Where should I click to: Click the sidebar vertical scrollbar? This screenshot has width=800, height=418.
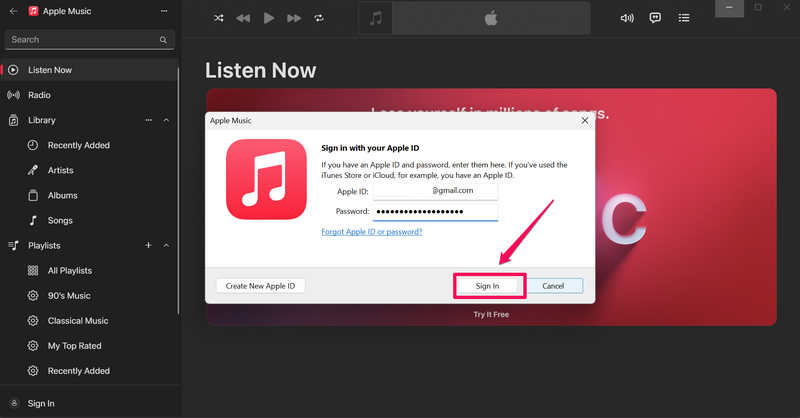(178, 190)
